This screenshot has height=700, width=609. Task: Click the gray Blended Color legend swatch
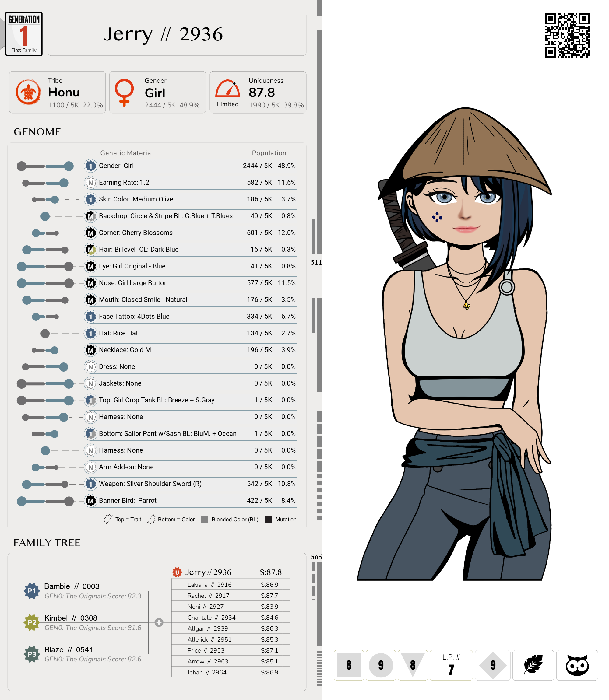click(x=204, y=519)
